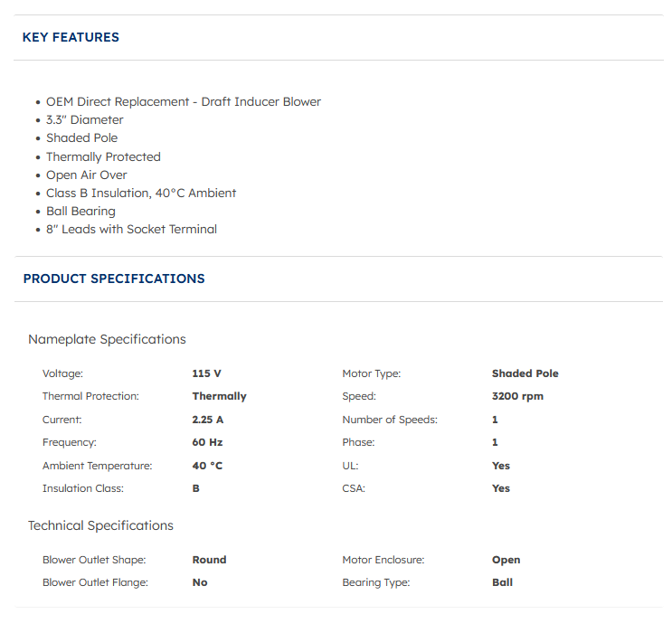Select the OEM Direct Replacement feature bullet
672x633 pixels.
[x=183, y=101]
